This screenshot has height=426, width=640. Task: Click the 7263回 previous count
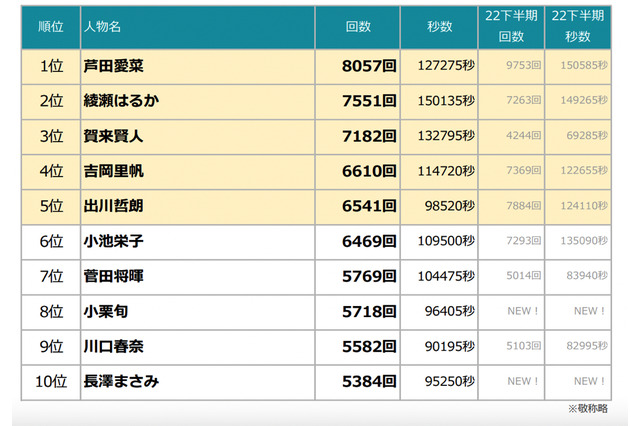pyautogui.click(x=524, y=100)
